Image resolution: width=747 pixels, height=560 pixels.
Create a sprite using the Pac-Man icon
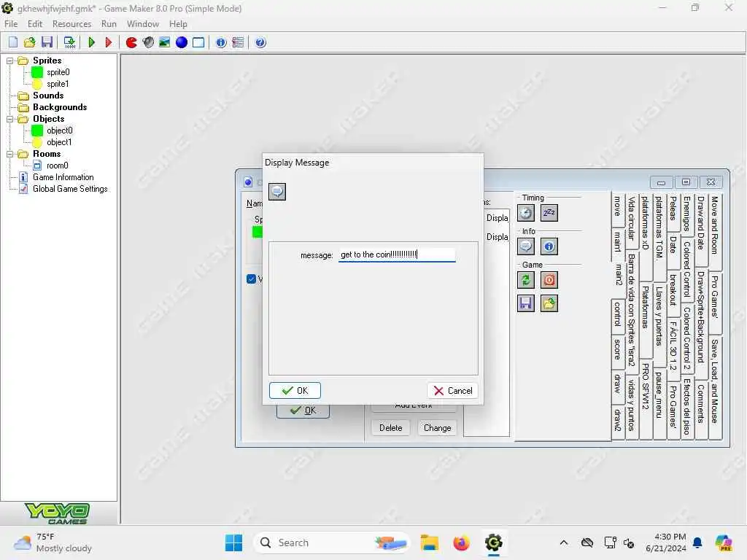point(131,42)
